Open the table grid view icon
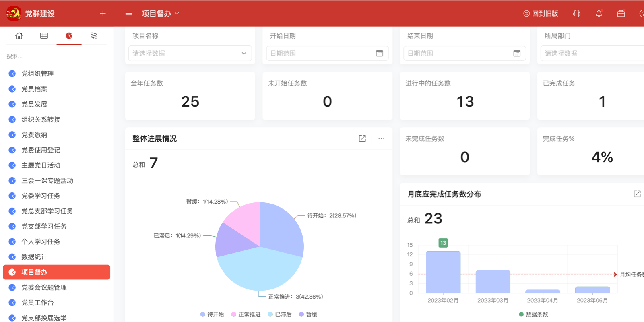Screen dimensions: 644x322 pos(44,36)
